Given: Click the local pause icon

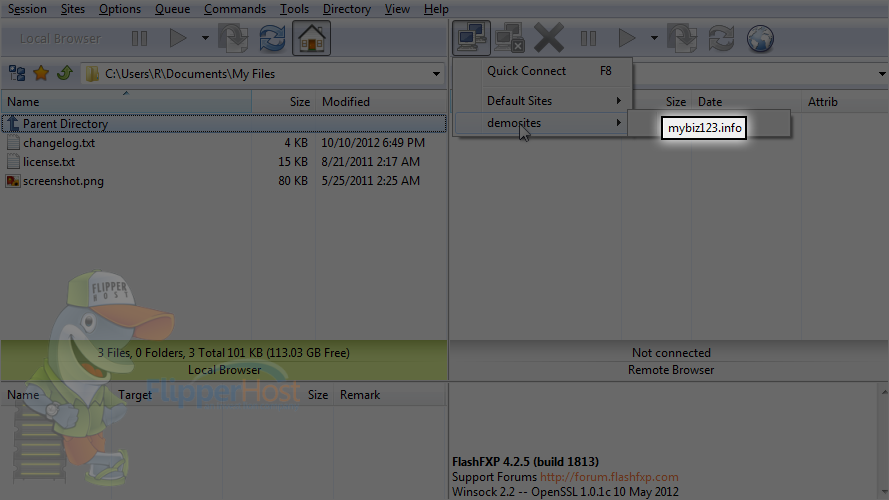Looking at the screenshot, I should [139, 39].
